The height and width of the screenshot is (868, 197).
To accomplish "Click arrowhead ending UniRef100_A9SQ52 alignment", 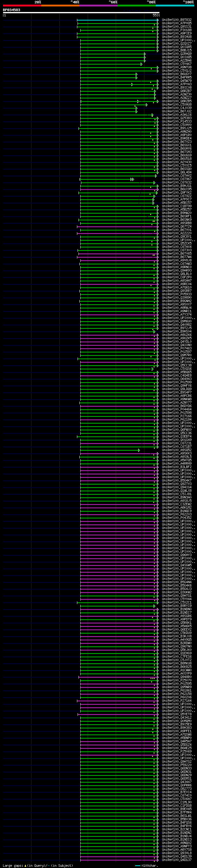I will [139, 450].
